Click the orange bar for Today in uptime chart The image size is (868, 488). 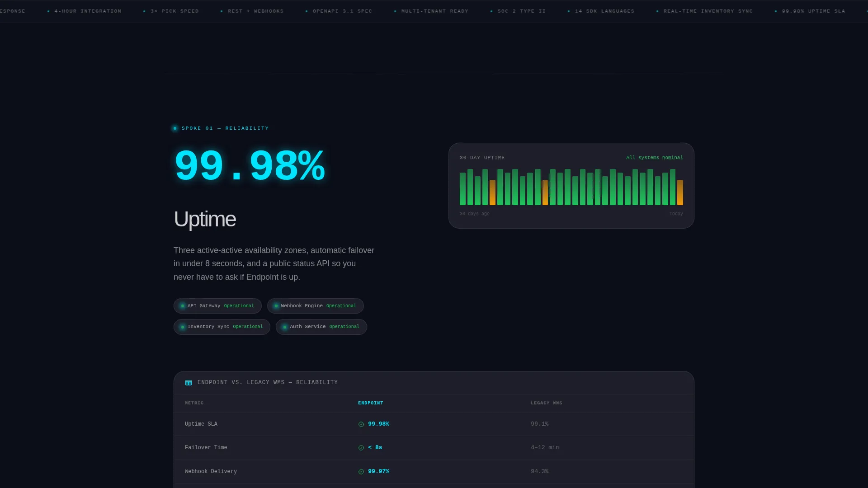[680, 192]
